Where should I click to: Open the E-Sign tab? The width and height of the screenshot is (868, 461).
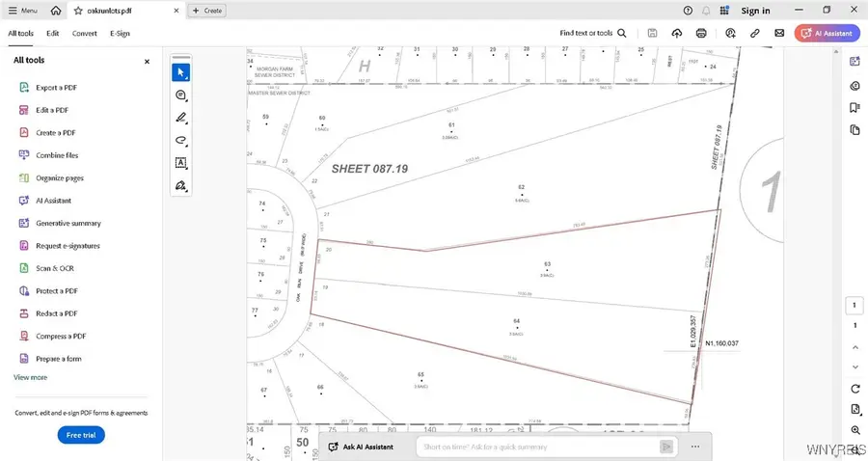pos(120,33)
